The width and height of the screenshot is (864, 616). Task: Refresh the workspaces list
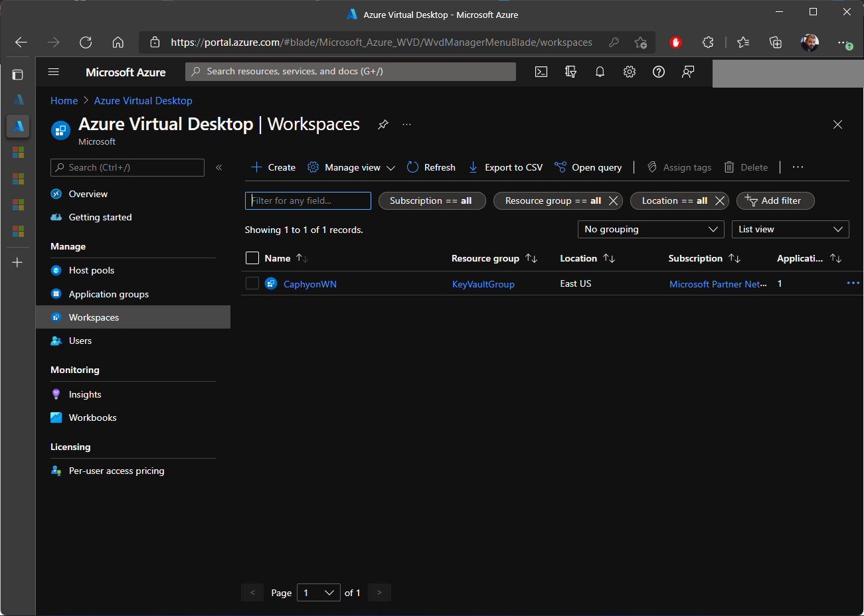431,167
